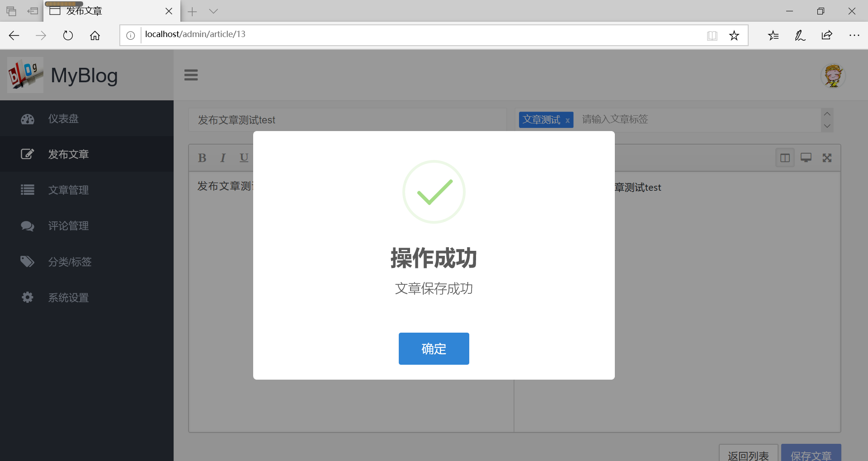Click the MyBlog title text
This screenshot has height=461, width=868.
pyautogui.click(x=84, y=75)
